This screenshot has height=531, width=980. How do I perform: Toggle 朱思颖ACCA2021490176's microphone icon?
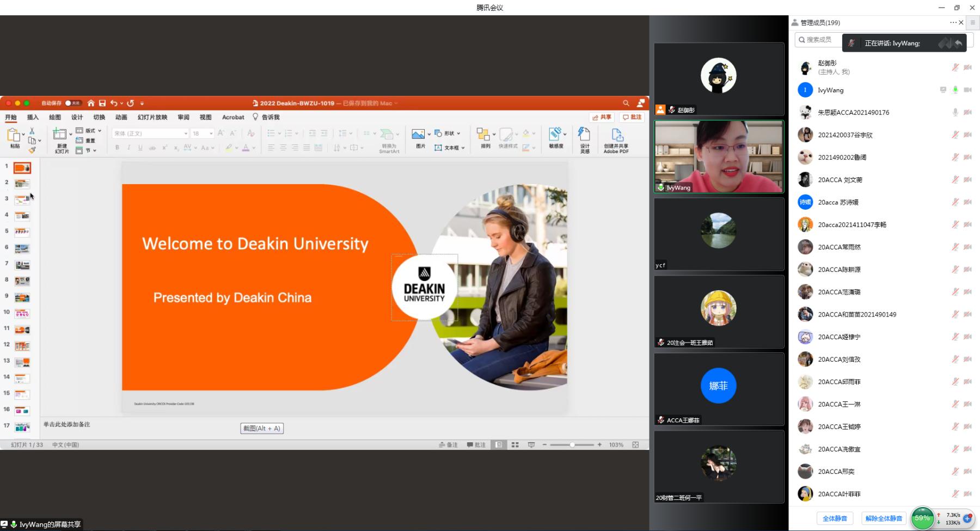tap(955, 112)
